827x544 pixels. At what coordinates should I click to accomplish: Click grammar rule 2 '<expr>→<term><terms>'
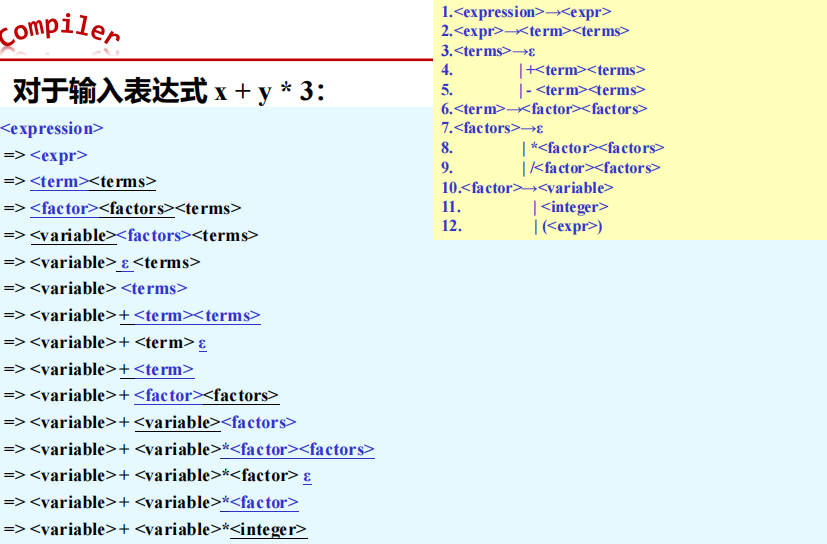(535, 31)
